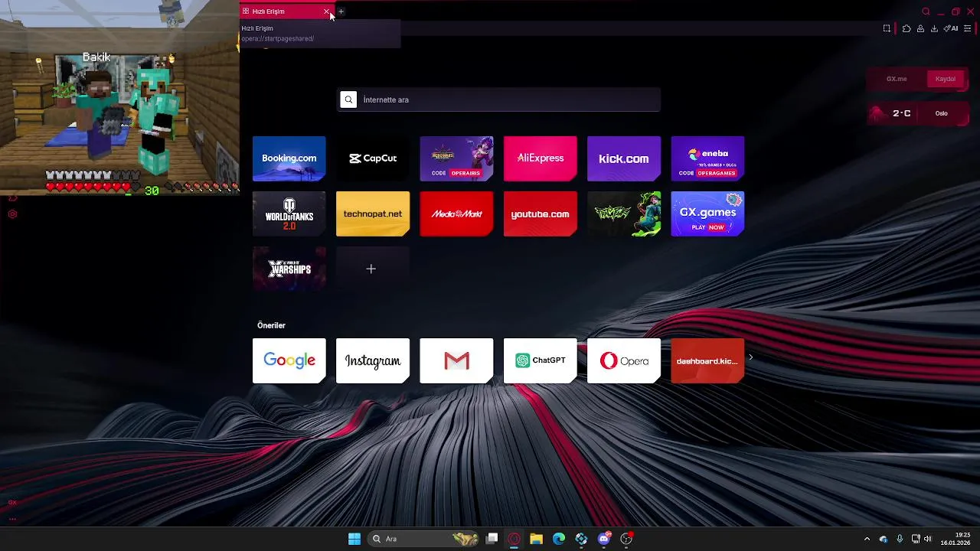
Task: Open the Windows Start menu
Action: point(354,539)
